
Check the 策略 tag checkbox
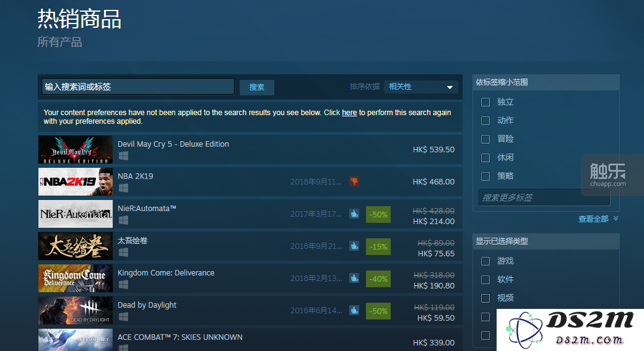(x=485, y=176)
